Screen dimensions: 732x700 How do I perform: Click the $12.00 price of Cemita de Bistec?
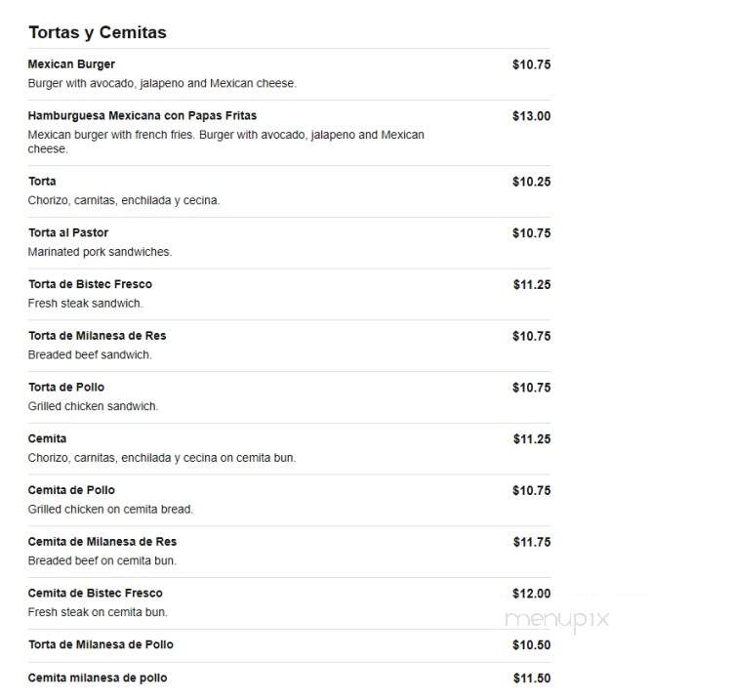click(x=531, y=593)
